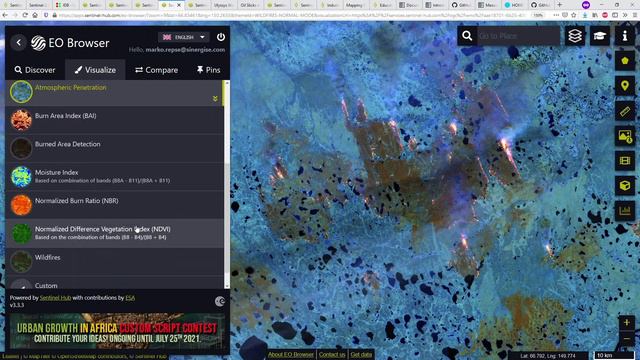Open the language dropdown showing English
Viewport: 640px width, 360px height.
point(184,37)
